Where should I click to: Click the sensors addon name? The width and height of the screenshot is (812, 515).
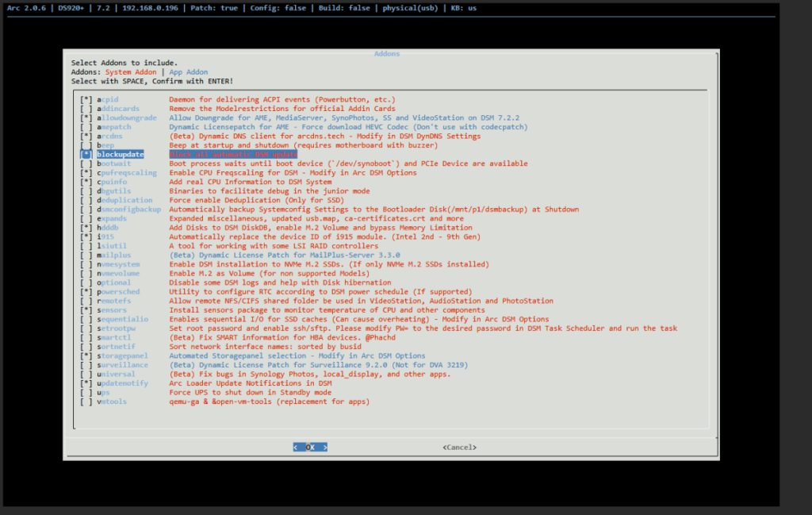pos(112,310)
